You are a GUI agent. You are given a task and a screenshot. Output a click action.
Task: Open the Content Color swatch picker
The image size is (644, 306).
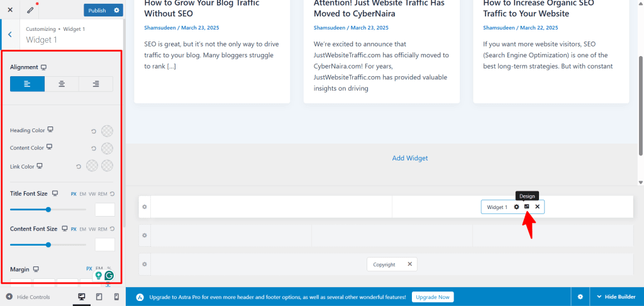[x=108, y=148]
